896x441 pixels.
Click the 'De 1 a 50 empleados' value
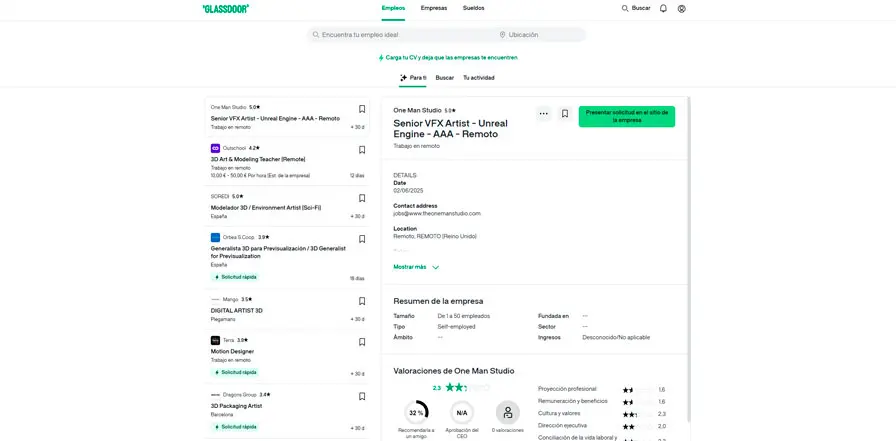point(463,316)
